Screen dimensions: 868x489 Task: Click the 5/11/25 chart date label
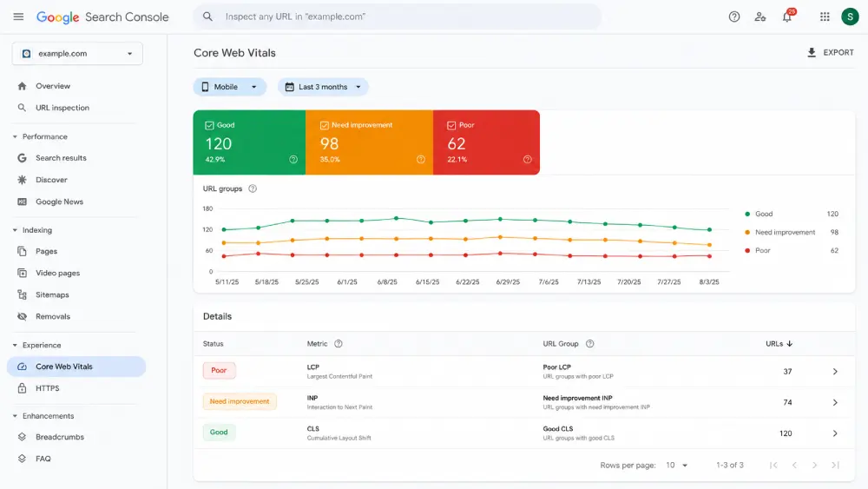[227, 282]
